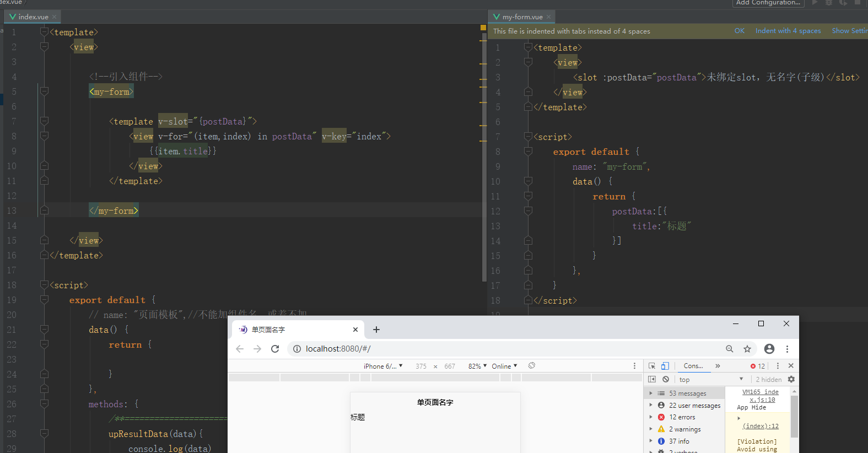
Task: Click the red error count badge 12
Action: pyautogui.click(x=758, y=366)
